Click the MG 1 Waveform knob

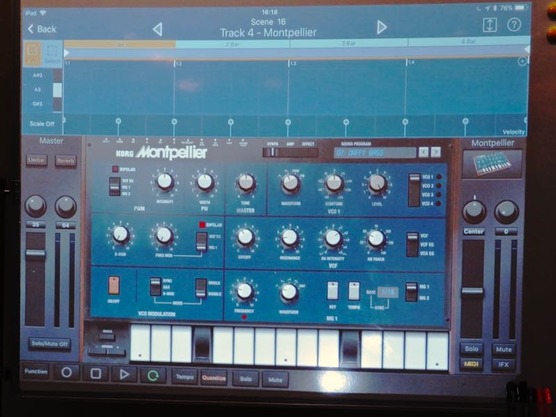(289, 292)
